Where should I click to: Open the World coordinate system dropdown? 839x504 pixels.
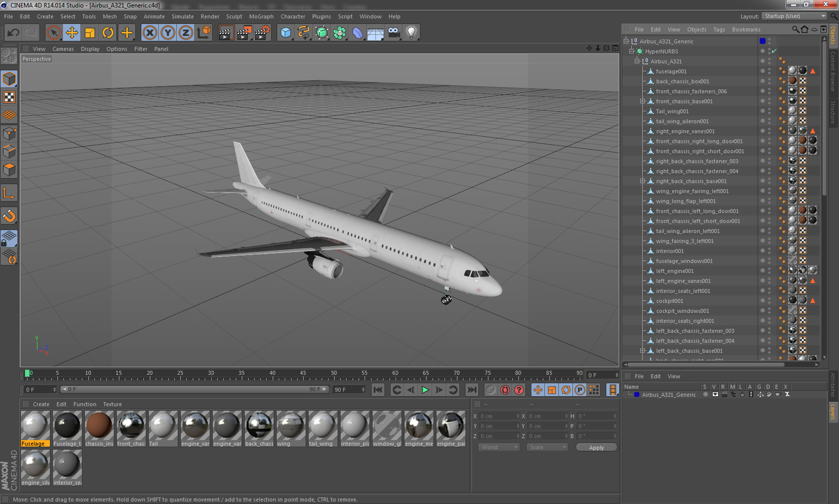[x=499, y=448]
